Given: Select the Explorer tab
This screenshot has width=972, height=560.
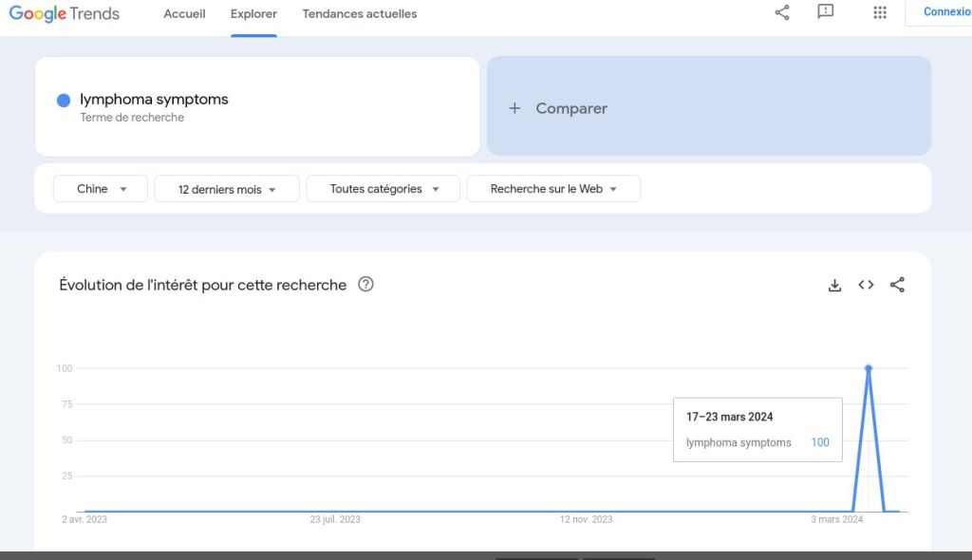Looking at the screenshot, I should click(x=253, y=14).
